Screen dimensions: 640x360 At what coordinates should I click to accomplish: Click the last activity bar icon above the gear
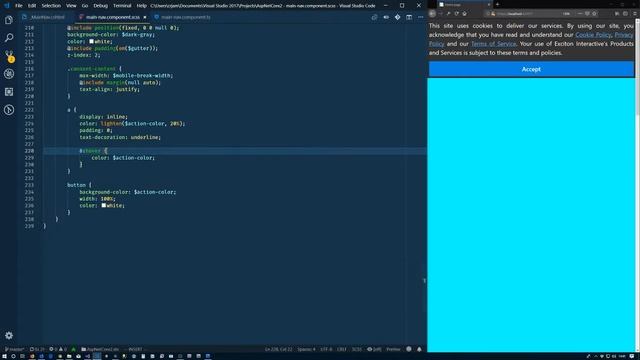[x=9, y=110]
